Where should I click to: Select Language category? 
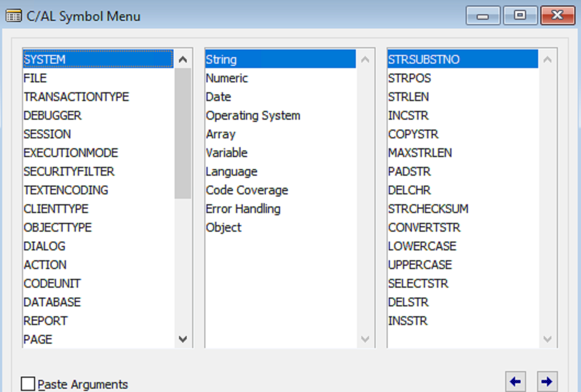pyautogui.click(x=280, y=171)
